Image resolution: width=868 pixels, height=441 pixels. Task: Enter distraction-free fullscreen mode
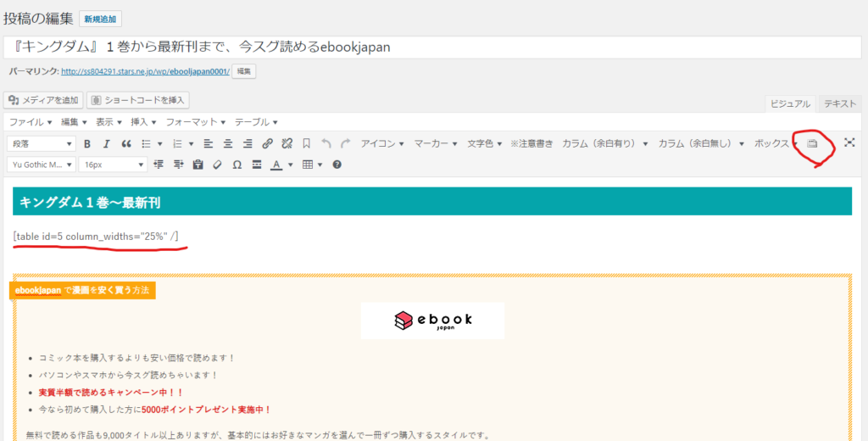point(849,143)
